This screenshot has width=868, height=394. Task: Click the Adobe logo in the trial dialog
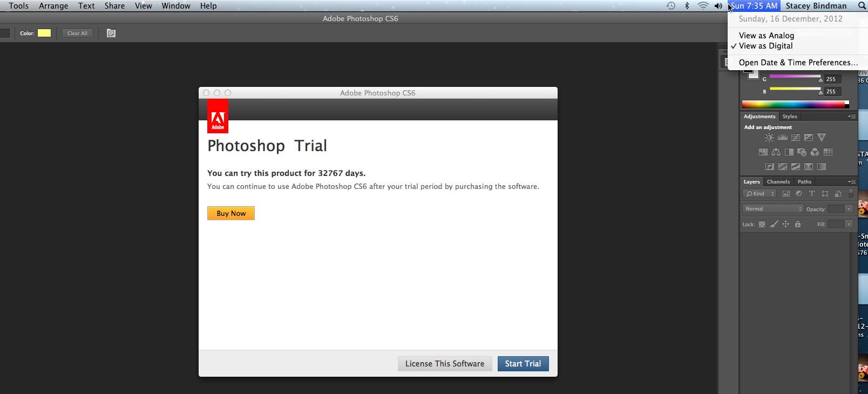tap(218, 116)
